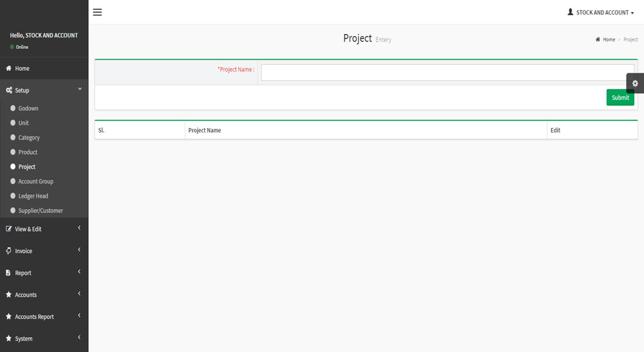Click the Category bullet circle icon
This screenshot has width=644, height=352.
click(13, 138)
